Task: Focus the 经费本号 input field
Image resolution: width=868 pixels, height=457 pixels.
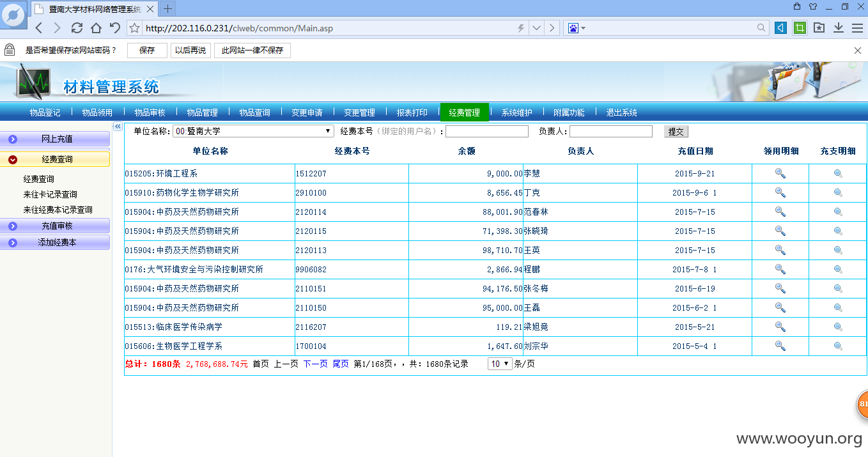Action: [x=487, y=132]
